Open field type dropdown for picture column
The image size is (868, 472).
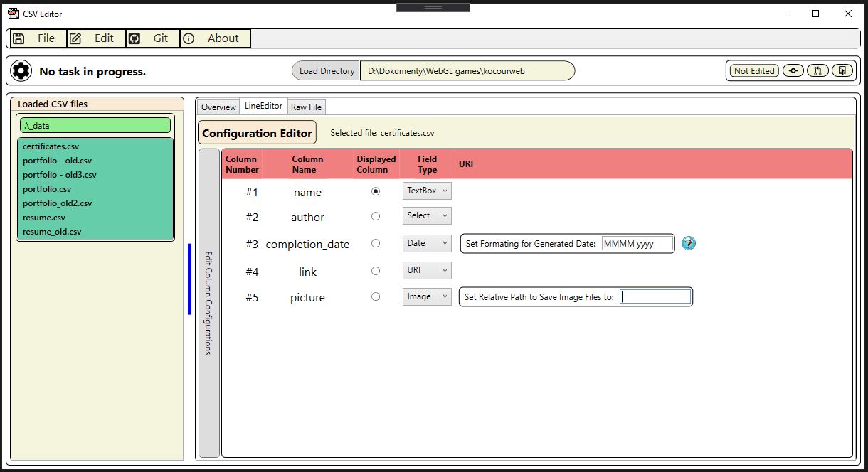click(x=427, y=296)
